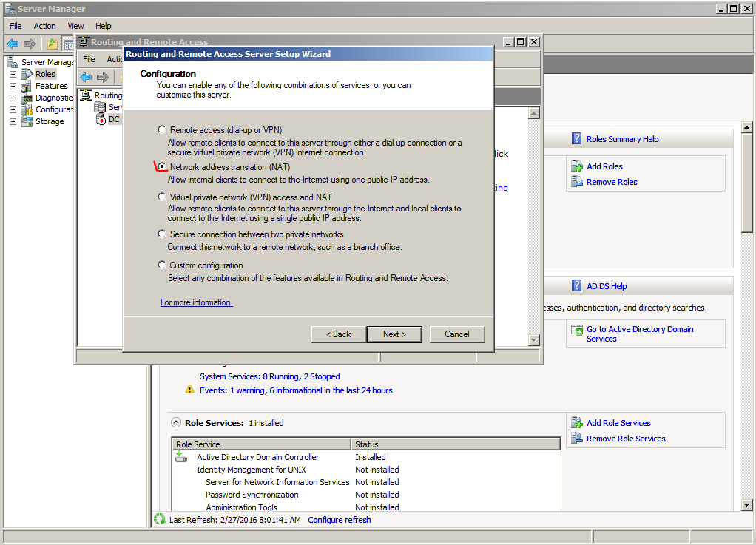Click the Configuration icon in tree
Screen dimensions: 756x545
(x=27, y=110)
